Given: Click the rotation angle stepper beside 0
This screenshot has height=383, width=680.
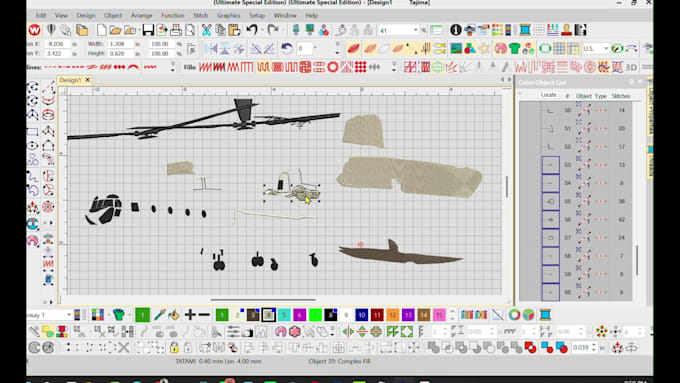Looking at the screenshot, I should tap(315, 48).
